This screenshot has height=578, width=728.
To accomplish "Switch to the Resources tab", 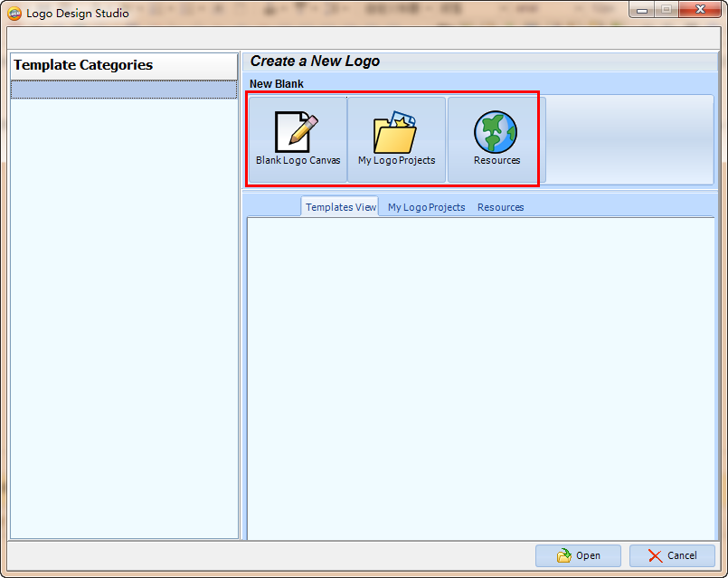I will [500, 207].
